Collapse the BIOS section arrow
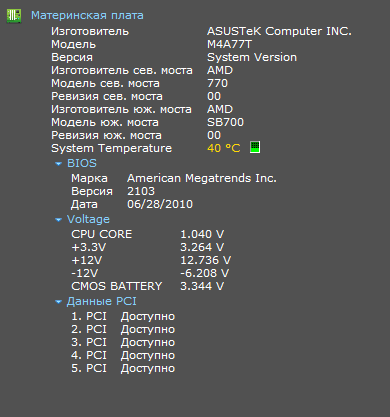Image resolution: width=390 pixels, height=417 pixels. (x=58, y=164)
